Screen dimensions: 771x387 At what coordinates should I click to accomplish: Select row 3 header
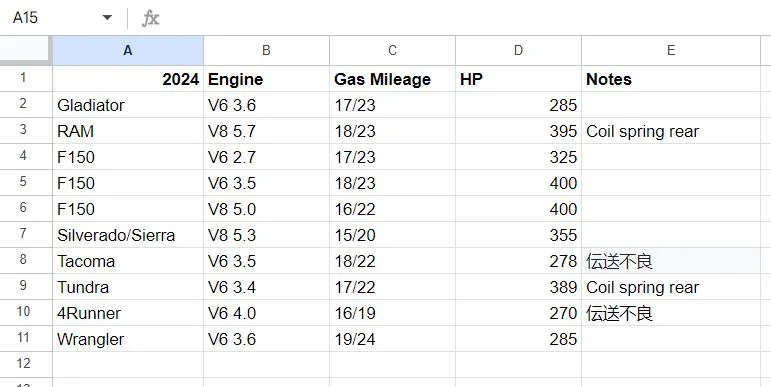click(26, 130)
